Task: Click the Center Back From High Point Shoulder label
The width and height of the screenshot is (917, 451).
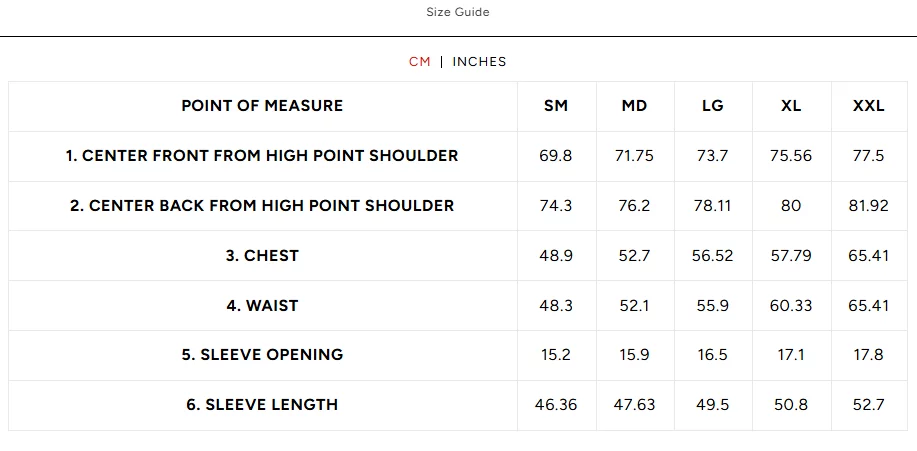Action: tap(262, 206)
